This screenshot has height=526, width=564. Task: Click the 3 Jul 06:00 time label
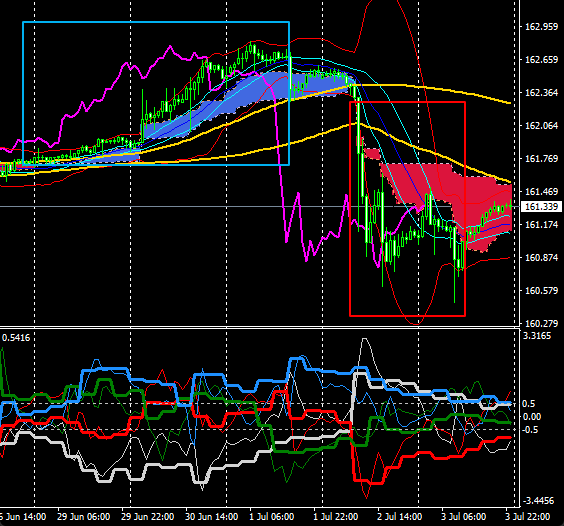[464, 517]
